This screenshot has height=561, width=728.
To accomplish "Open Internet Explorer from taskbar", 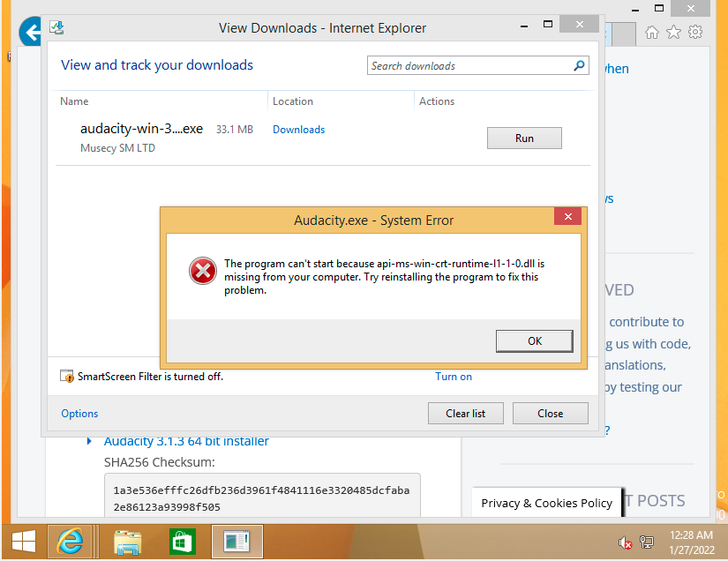I will pyautogui.click(x=70, y=542).
